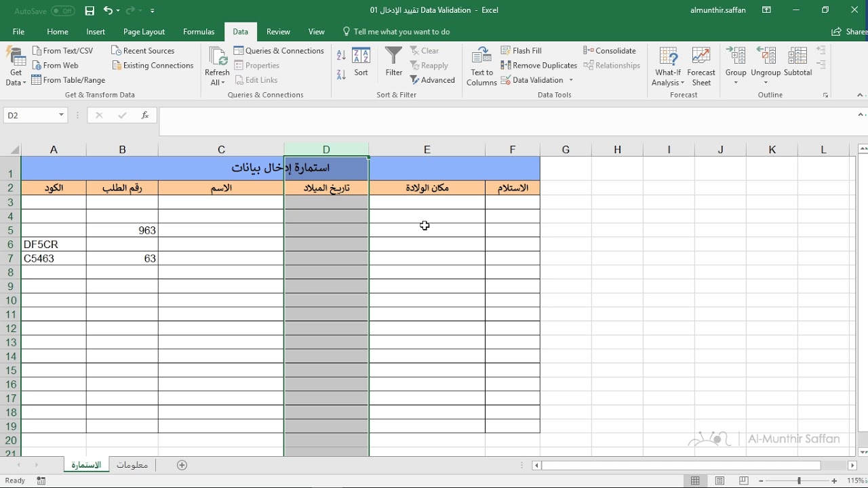The image size is (868, 488).
Task: Open Queries & Connections pane
Action: [279, 51]
